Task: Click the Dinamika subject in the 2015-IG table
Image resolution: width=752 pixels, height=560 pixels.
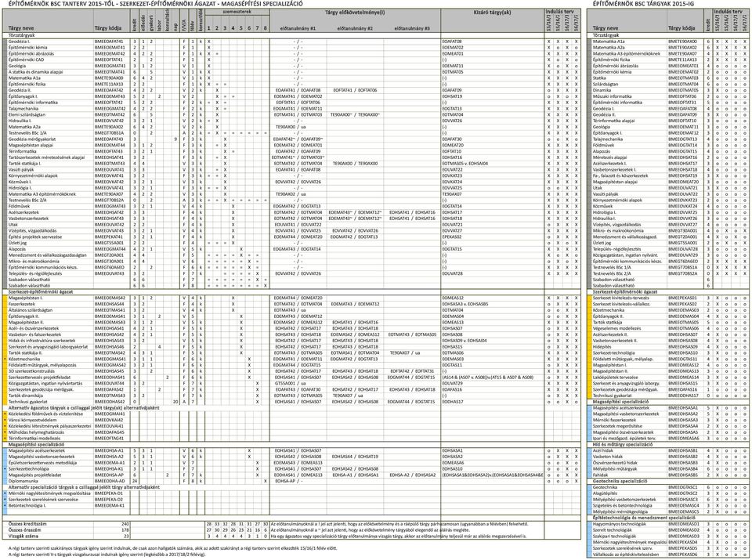Action: click(602, 91)
